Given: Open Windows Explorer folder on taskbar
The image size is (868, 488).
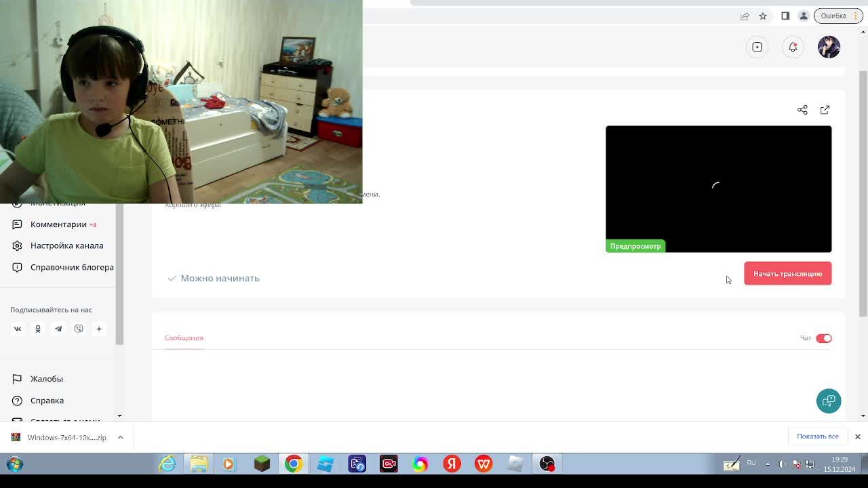Looking at the screenshot, I should [x=199, y=464].
